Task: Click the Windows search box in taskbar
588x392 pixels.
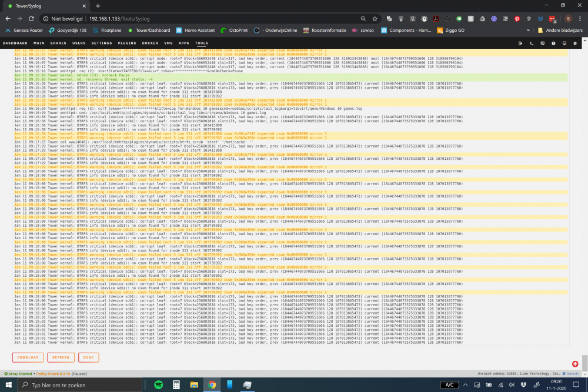Action: point(80,385)
